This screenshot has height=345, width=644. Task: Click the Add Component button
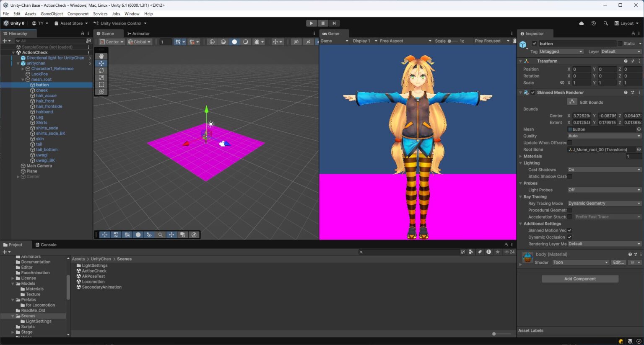580,278
